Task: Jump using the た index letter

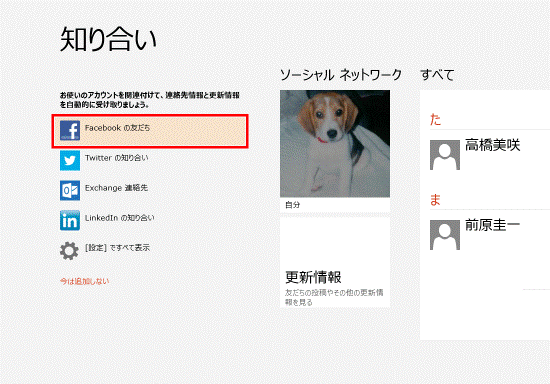Action: [x=435, y=120]
